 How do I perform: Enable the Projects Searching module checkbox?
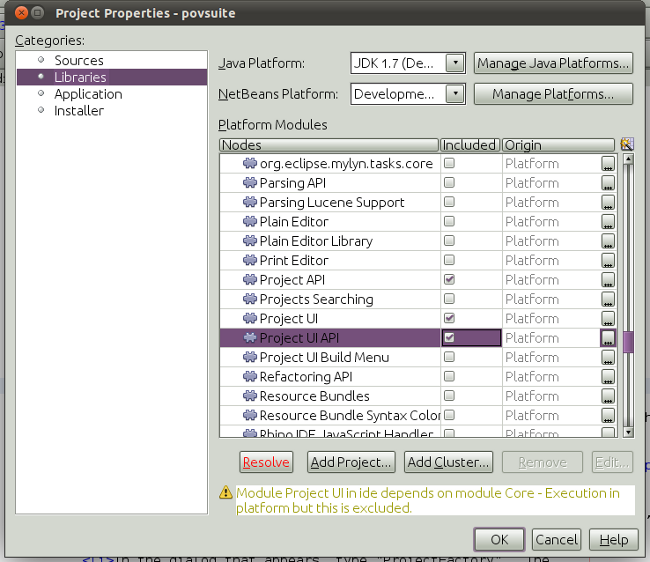tap(449, 299)
